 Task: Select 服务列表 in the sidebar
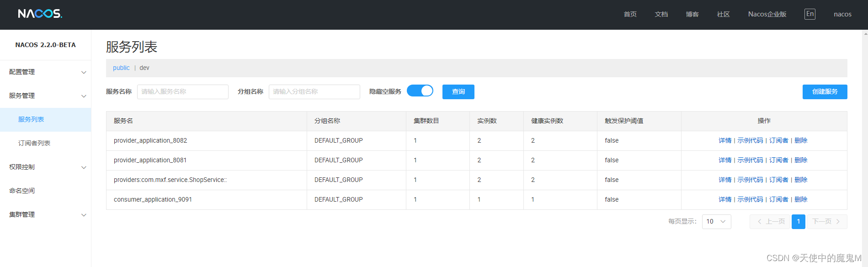[31, 119]
